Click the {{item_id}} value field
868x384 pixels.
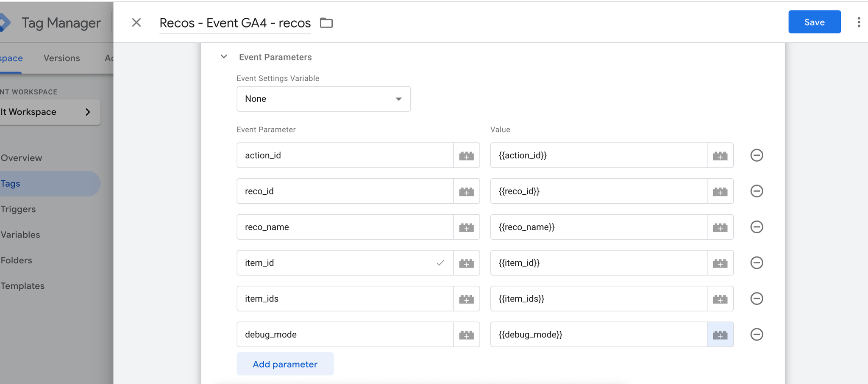coord(598,263)
